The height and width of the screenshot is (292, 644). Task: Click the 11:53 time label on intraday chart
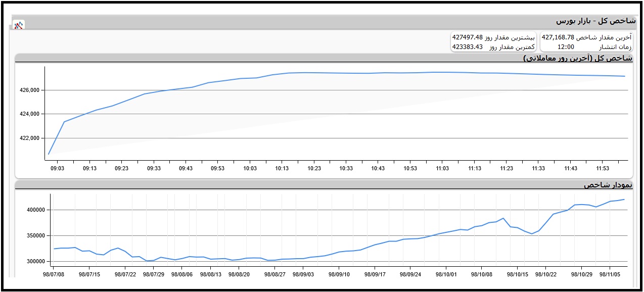[x=603, y=169]
